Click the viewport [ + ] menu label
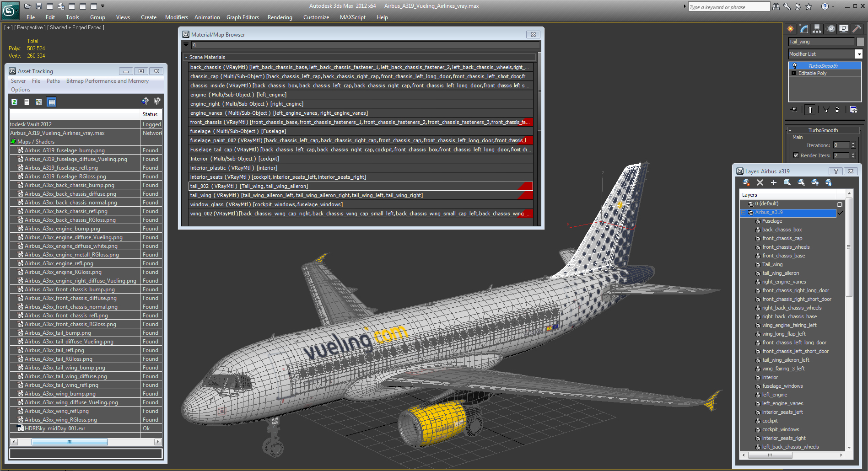 pyautogui.click(x=8, y=27)
